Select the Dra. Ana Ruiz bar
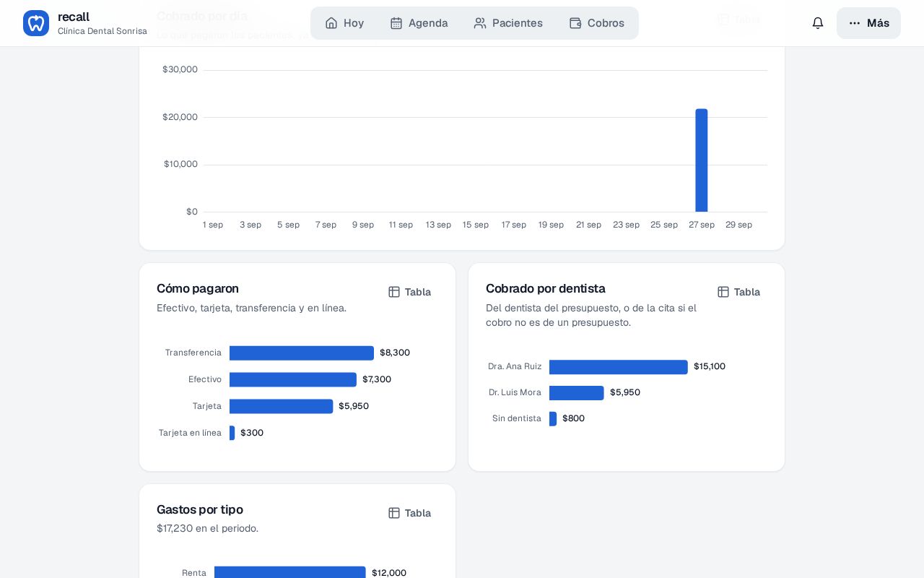This screenshot has height=578, width=924. pos(619,367)
